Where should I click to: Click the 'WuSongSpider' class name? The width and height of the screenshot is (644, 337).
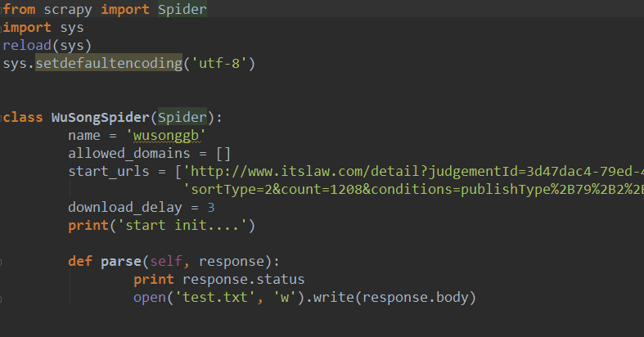100,118
